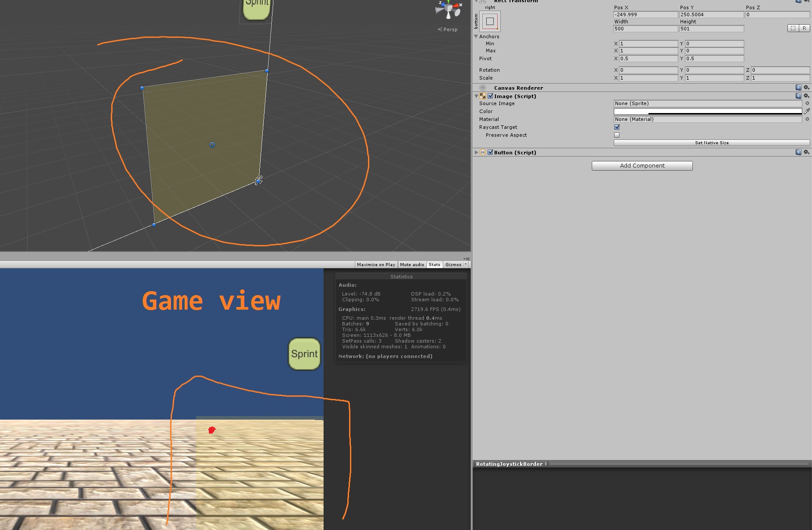Click Add Component
812x530 pixels.
(642, 165)
